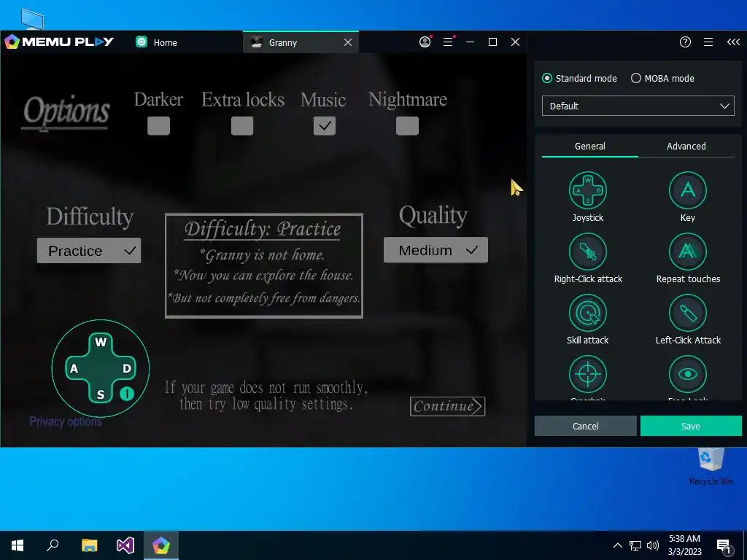Choose the Skill attack icon

pos(587,313)
